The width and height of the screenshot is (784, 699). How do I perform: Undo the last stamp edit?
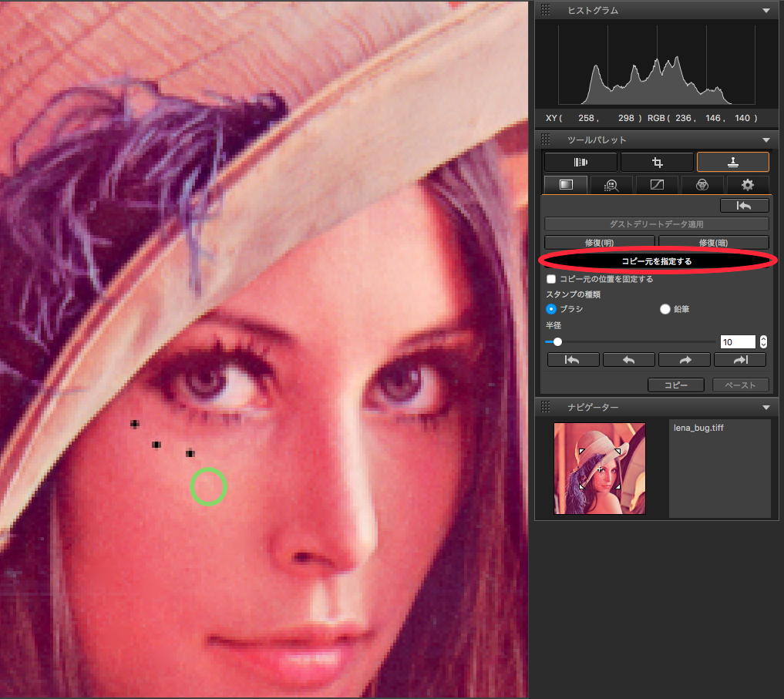point(628,360)
